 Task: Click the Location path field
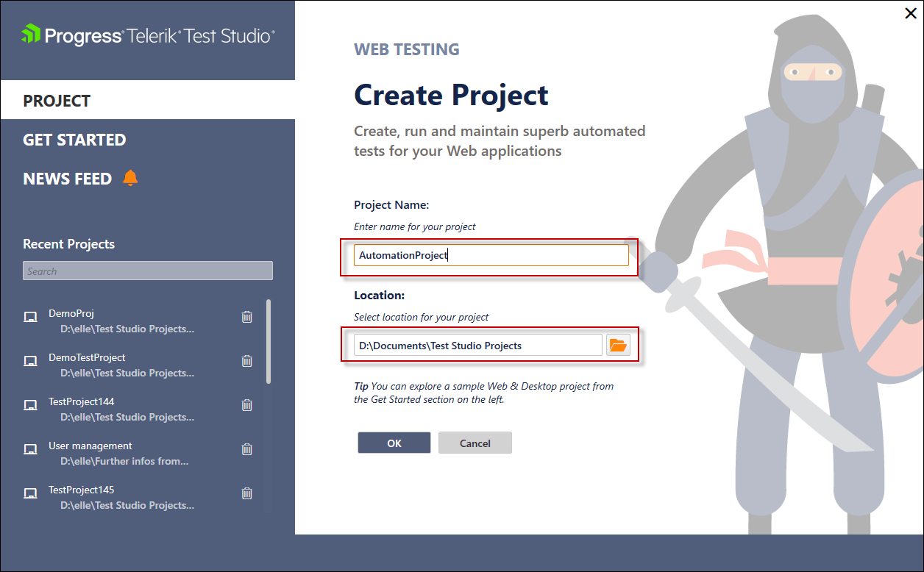[478, 346]
